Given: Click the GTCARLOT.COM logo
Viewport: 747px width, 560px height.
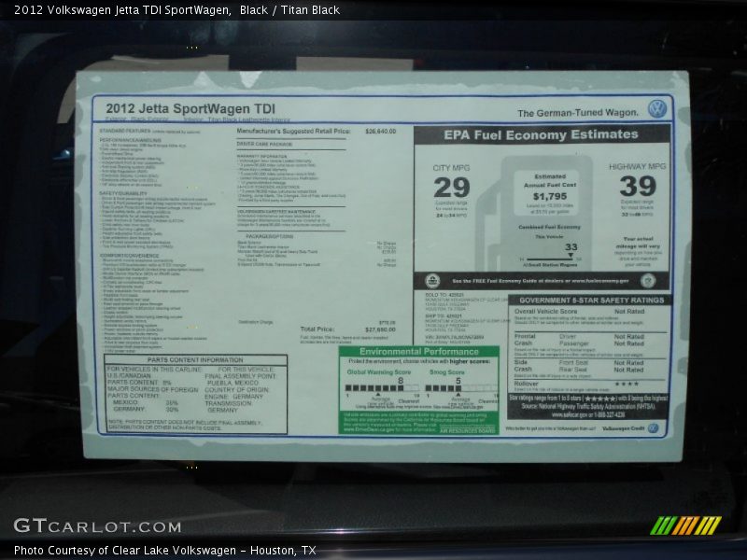Looking at the screenshot, I should pos(97,525).
